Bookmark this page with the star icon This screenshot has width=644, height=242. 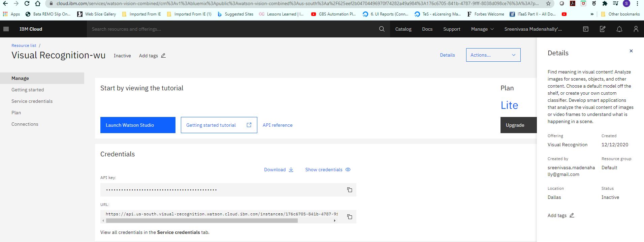pos(548,3)
